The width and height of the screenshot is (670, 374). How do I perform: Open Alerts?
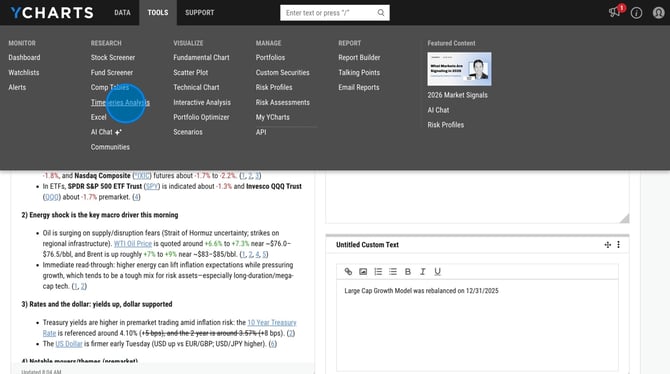17,87
